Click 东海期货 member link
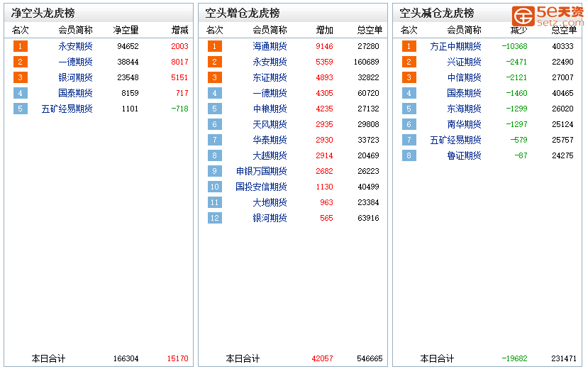 [465, 109]
